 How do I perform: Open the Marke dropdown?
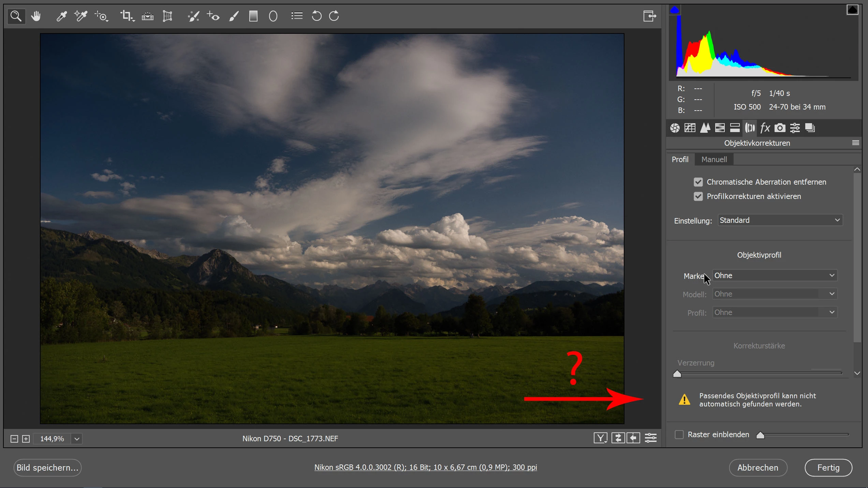coord(774,275)
